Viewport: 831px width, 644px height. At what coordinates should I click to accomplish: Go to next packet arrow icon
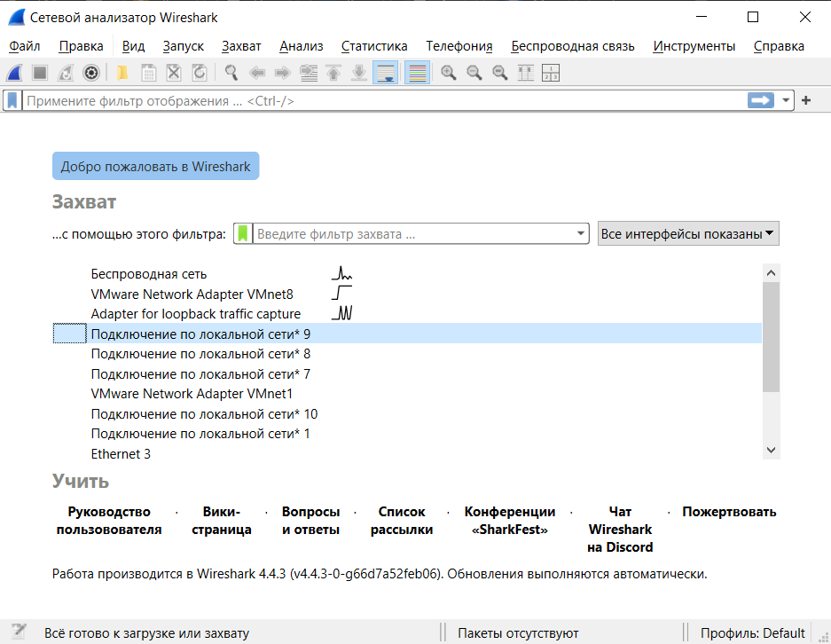click(x=283, y=73)
